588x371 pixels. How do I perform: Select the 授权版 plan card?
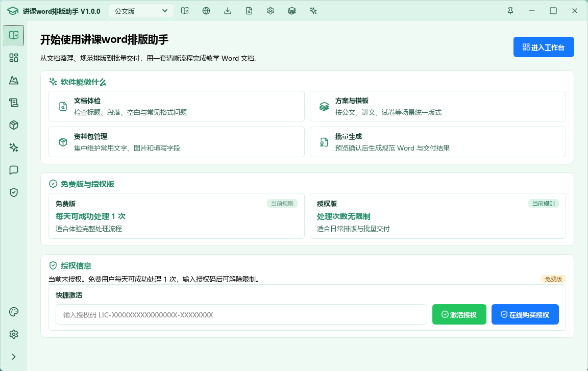point(437,216)
